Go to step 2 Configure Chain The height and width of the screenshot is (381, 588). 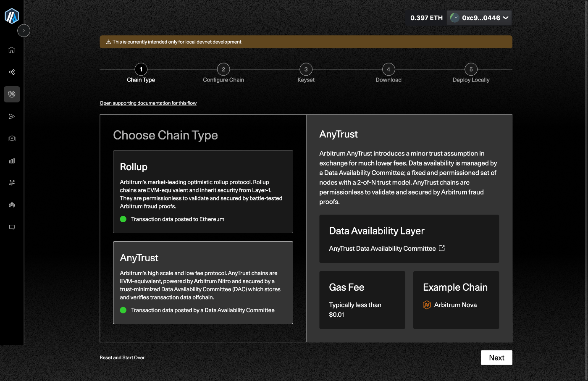223,73
